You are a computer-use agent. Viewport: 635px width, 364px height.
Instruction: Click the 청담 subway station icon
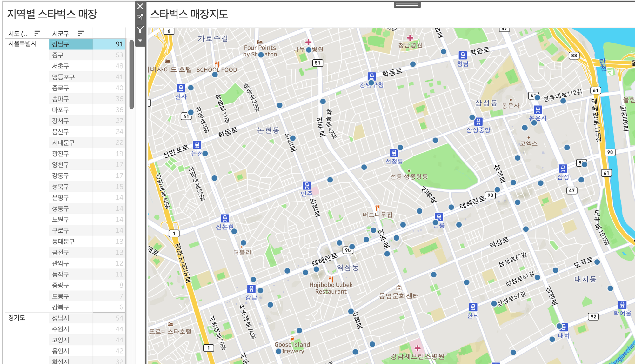pos(463,55)
